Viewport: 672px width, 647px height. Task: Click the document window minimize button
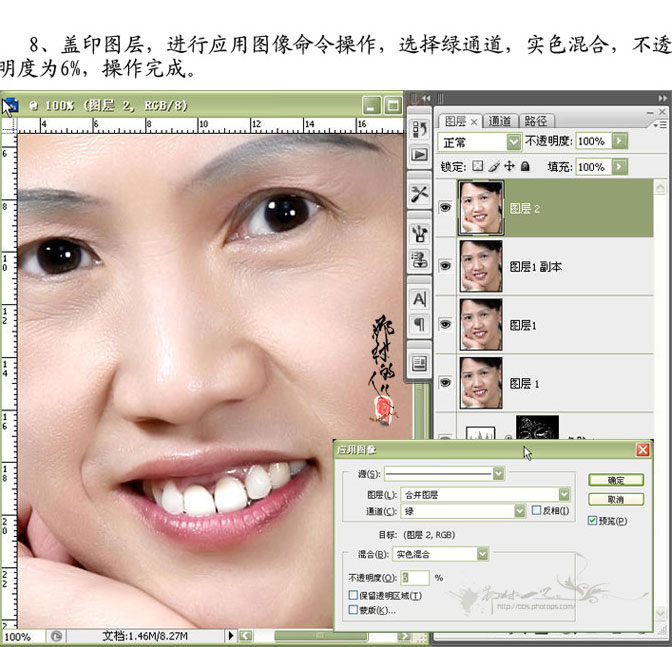(371, 105)
